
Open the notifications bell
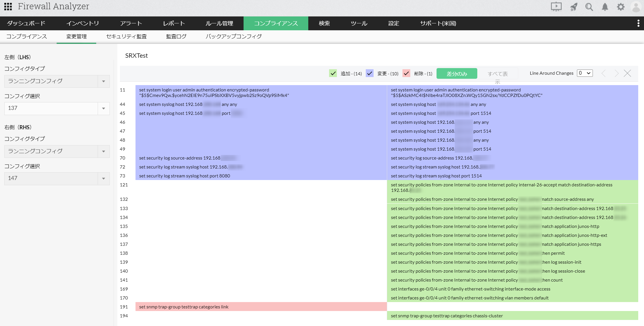[x=605, y=7]
